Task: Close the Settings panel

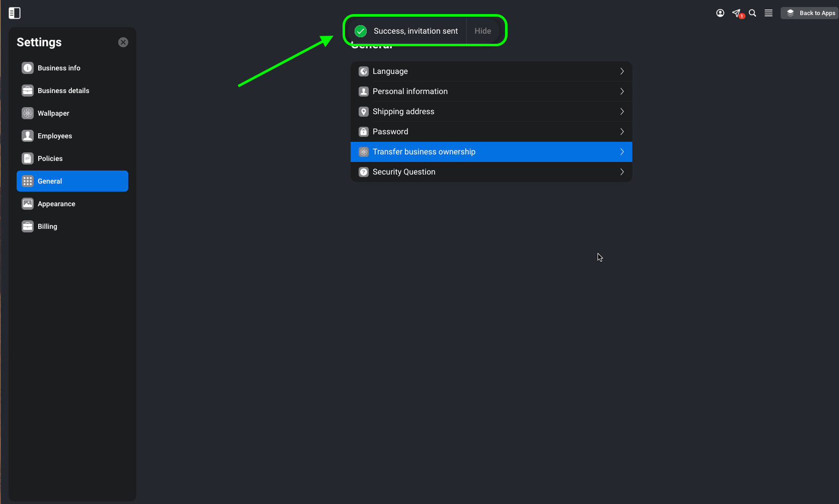Action: (x=123, y=42)
